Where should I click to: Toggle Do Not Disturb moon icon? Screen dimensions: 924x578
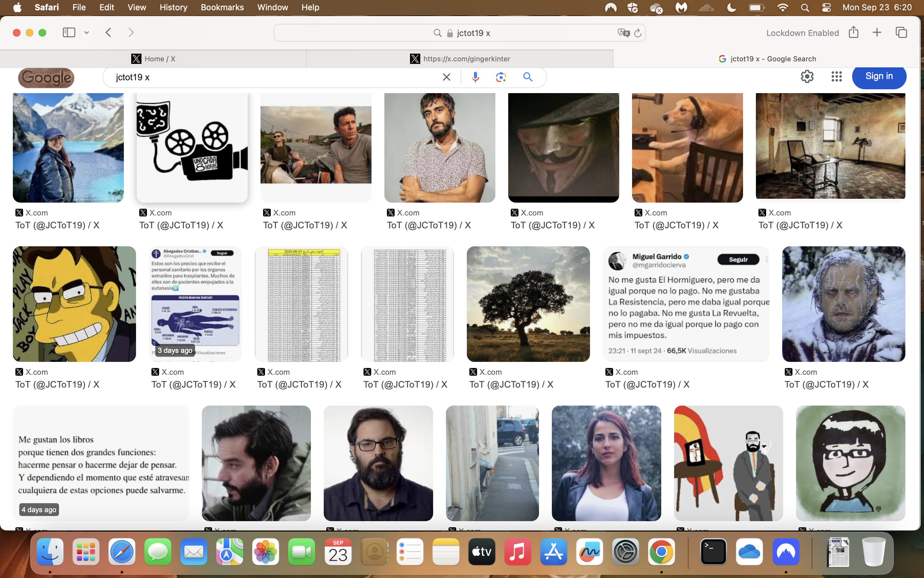pos(731,8)
